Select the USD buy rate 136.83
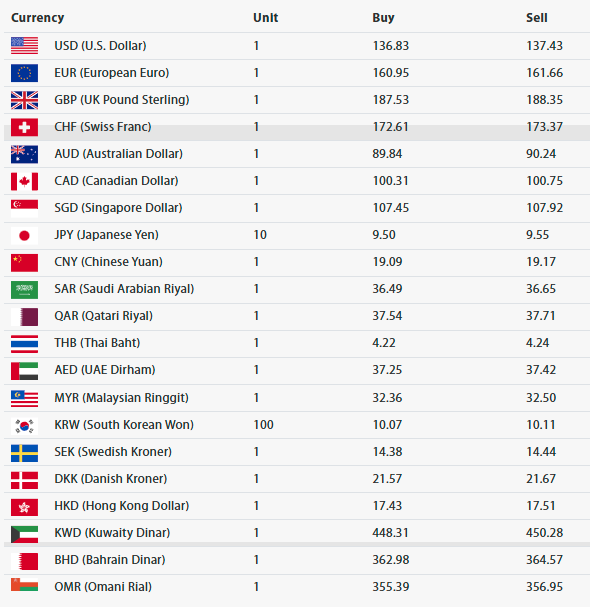 (x=391, y=46)
